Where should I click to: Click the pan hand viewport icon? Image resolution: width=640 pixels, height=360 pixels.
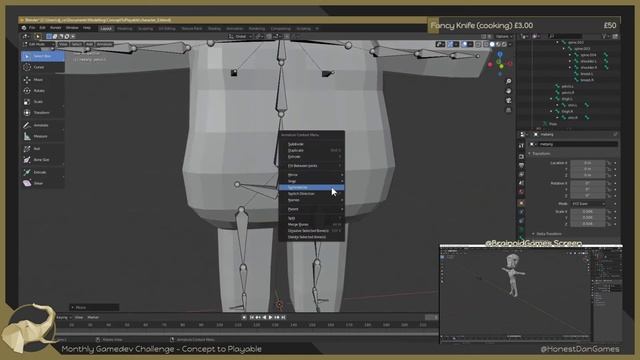tap(509, 91)
